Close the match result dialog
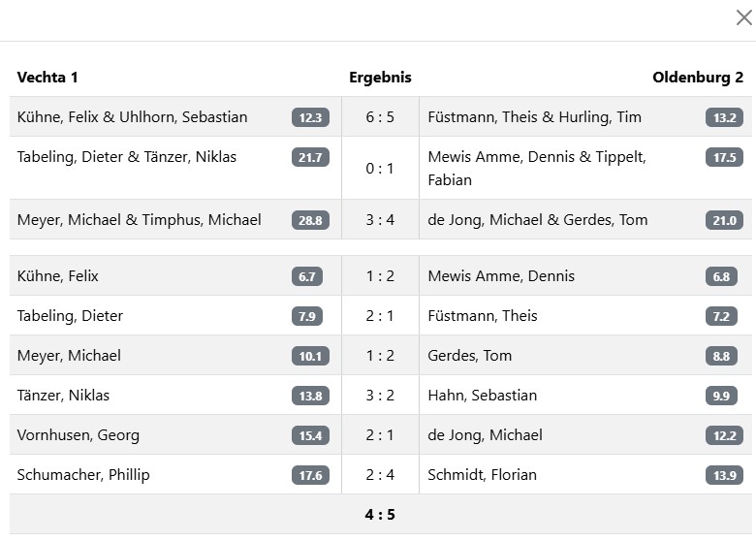 pos(743,16)
